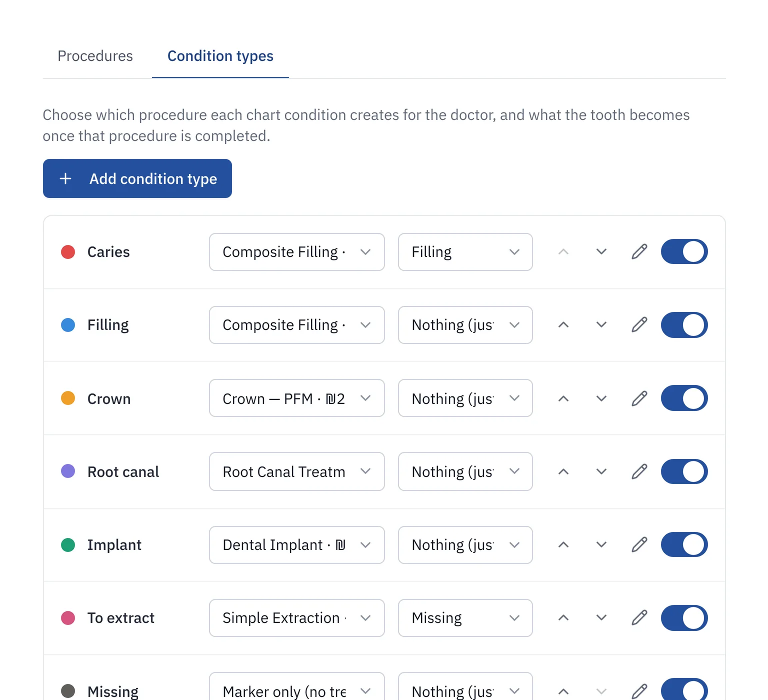Edit the Implant condition type

pos(639,544)
